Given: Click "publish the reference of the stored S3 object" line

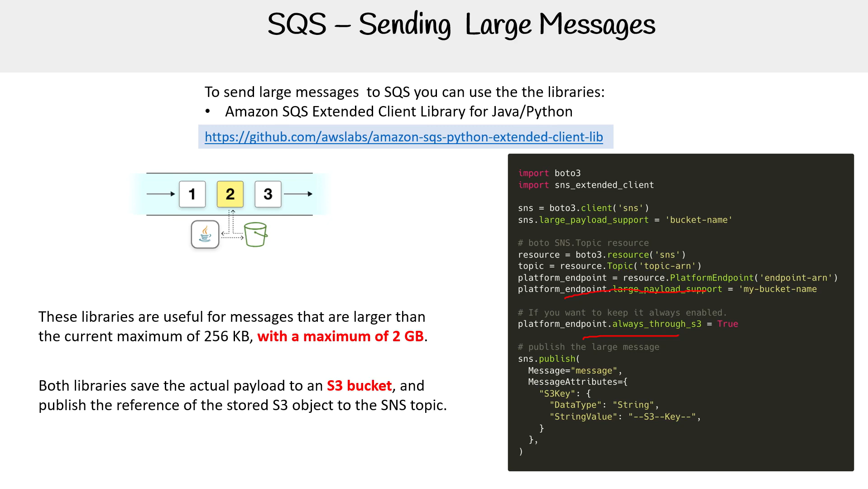Looking at the screenshot, I should [x=243, y=405].
